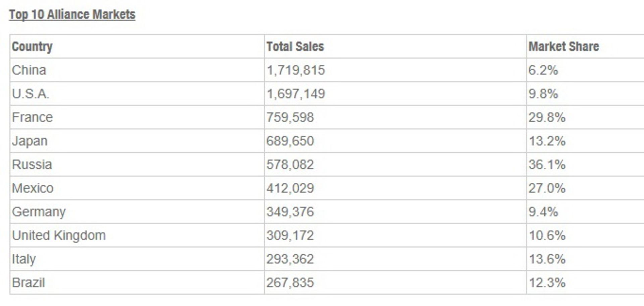Click China's total sales value 1,719,815
Image resolution: width=644 pixels, height=306 pixels.
[296, 70]
